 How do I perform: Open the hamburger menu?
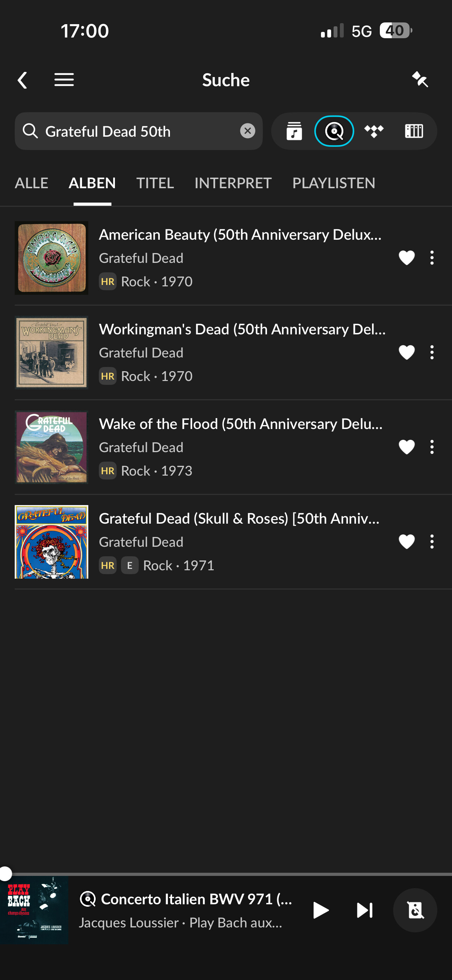click(x=64, y=80)
